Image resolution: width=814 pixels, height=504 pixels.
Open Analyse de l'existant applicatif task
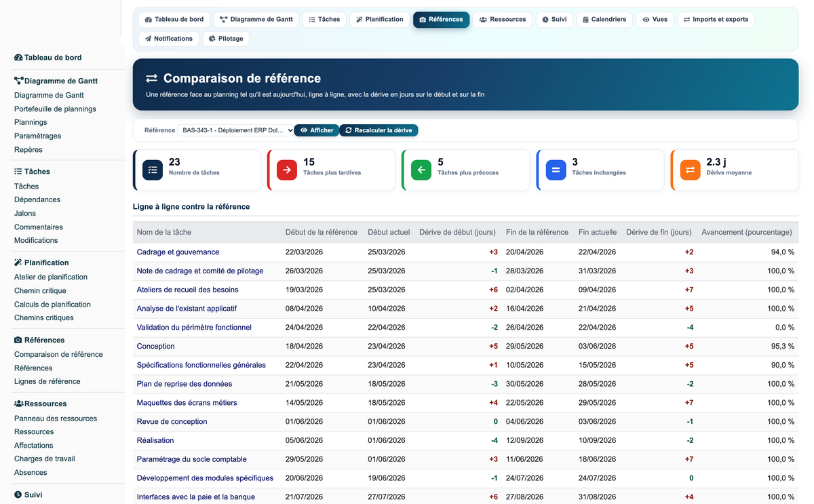[187, 309]
